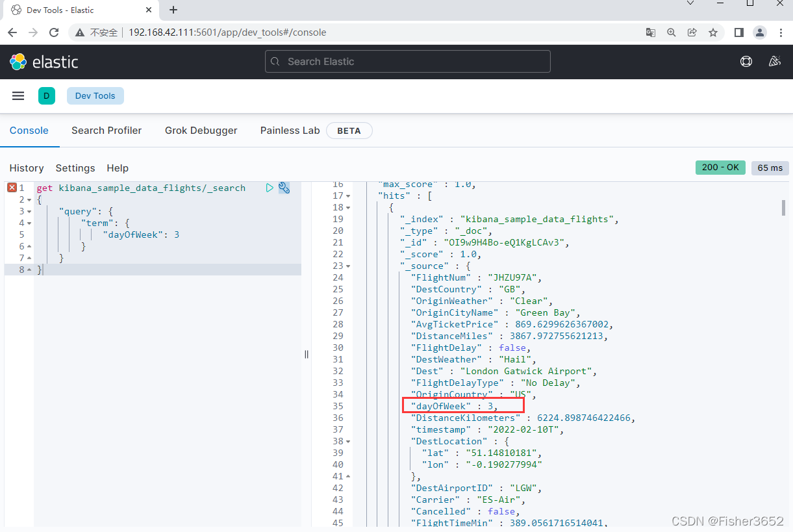The height and width of the screenshot is (532, 793).
Task: Bookmark this page with the star
Action: coord(713,32)
